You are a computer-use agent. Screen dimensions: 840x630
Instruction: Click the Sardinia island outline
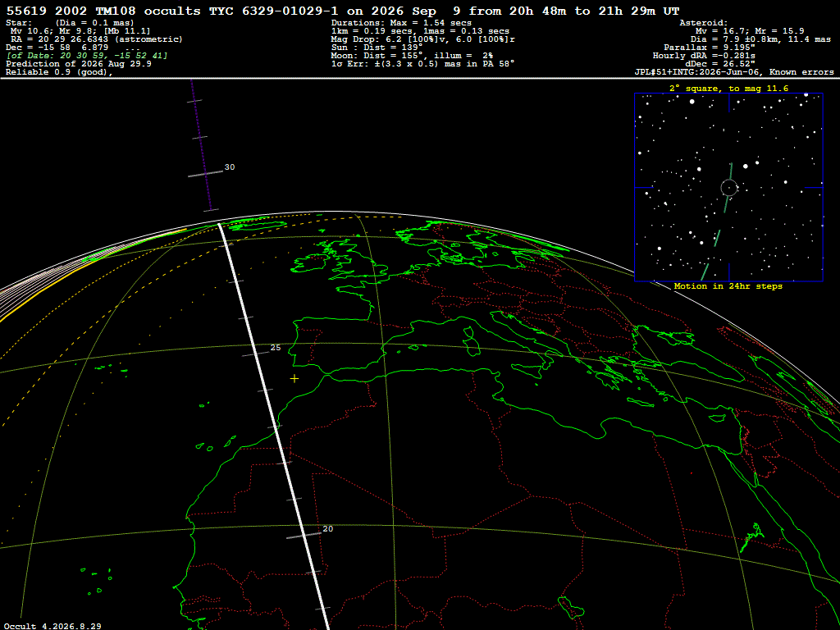point(471,342)
